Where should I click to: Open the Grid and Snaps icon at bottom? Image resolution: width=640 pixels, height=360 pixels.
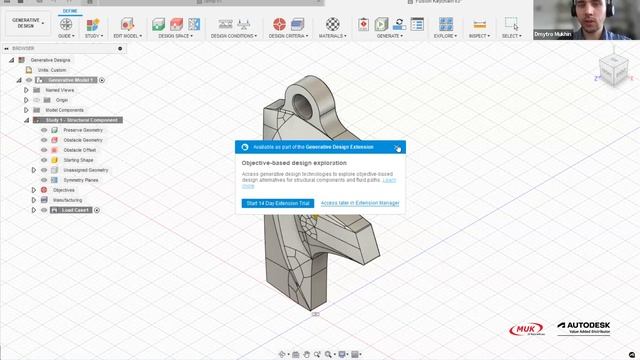(x=355, y=354)
